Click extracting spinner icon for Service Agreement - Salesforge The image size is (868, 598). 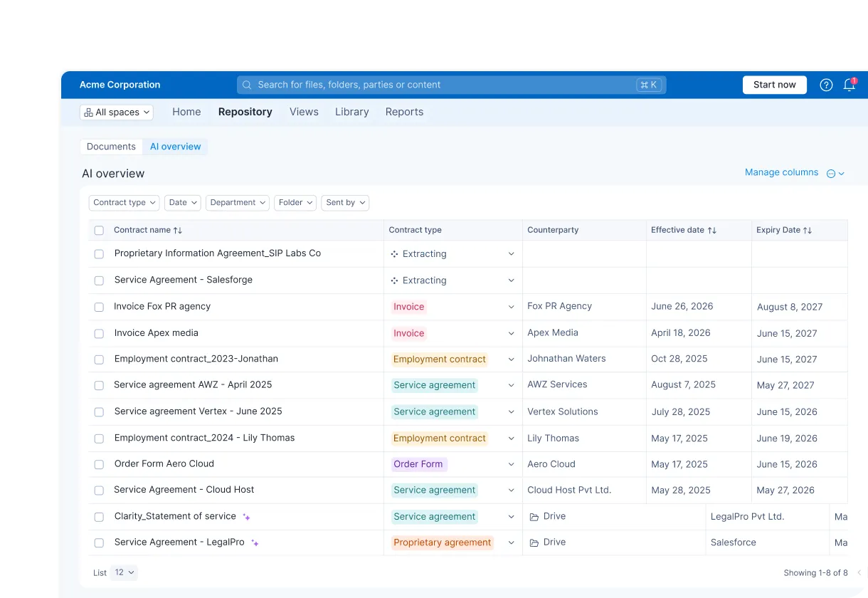(394, 280)
